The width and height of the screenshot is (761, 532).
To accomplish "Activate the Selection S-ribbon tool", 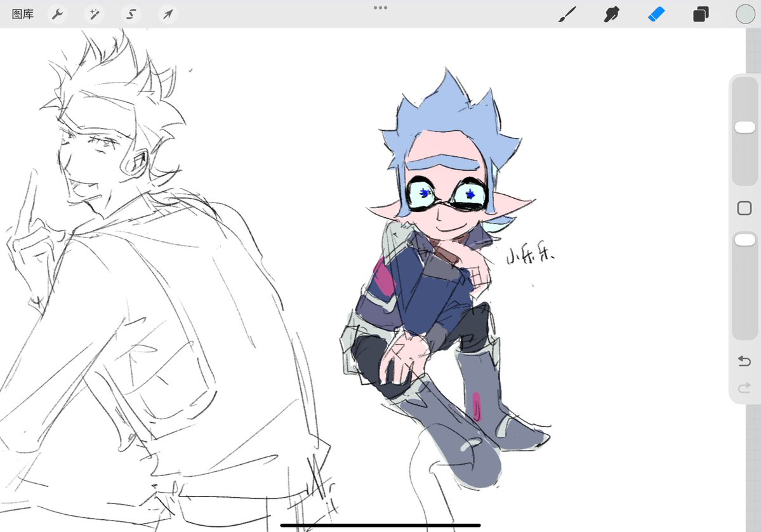I will pos(131,14).
